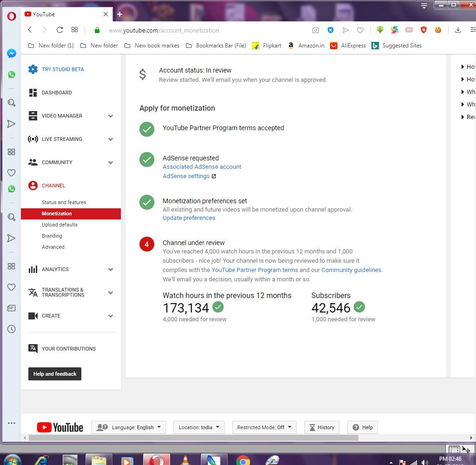Click the heart bookmark icon in address bar

360,30
